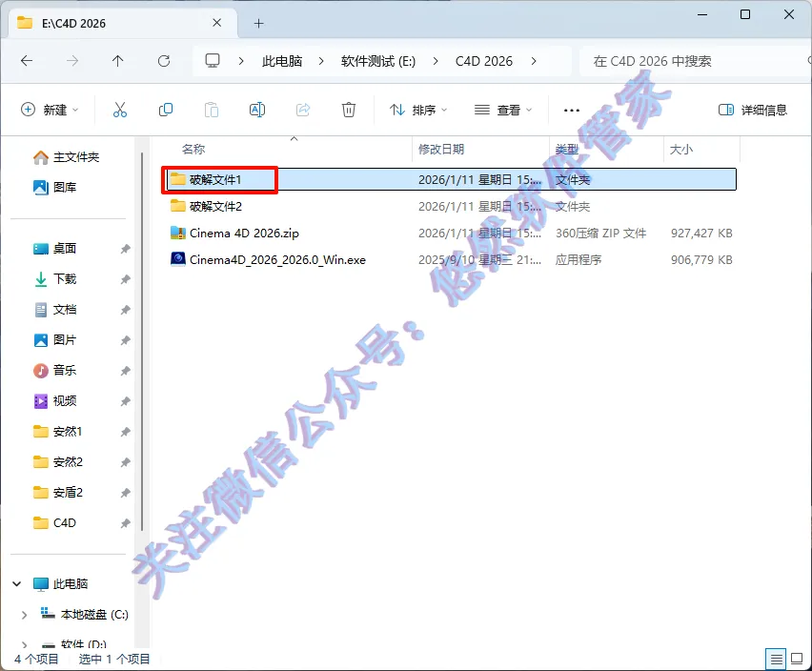Click the Cinema4D installer exe icon
Screen dimensions: 812x671
177,259
